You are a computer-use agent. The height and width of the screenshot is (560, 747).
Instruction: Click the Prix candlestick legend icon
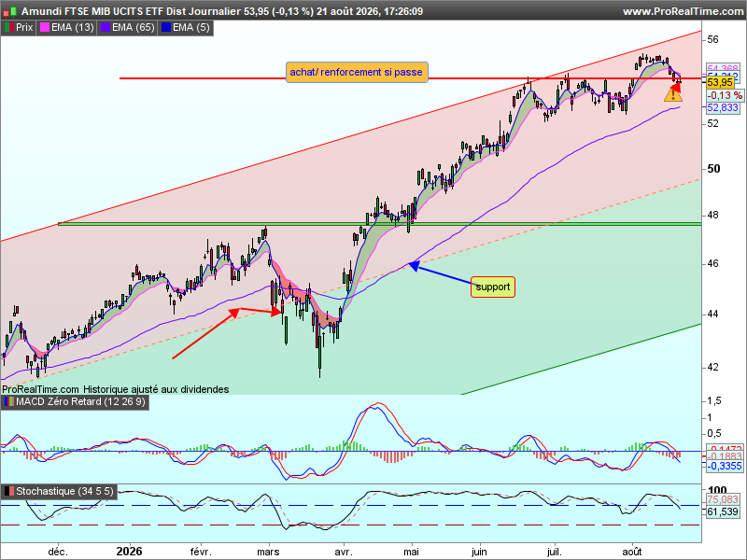click(x=8, y=28)
